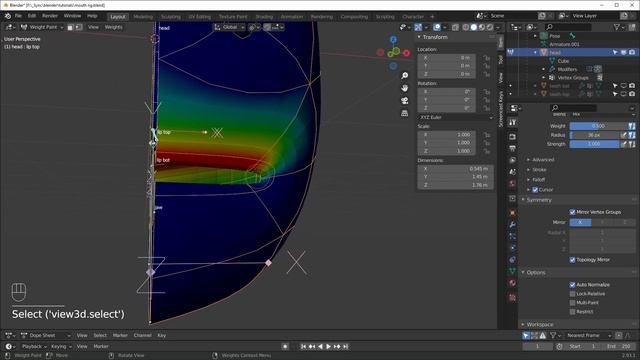Open the Texture properties tab icon
640x360 pixels.
click(513, 298)
